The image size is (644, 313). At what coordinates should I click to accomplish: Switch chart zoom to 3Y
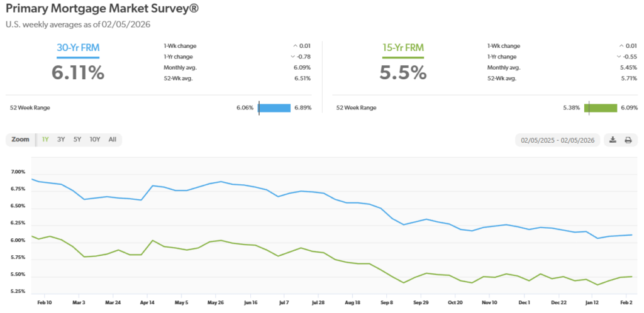(61, 140)
